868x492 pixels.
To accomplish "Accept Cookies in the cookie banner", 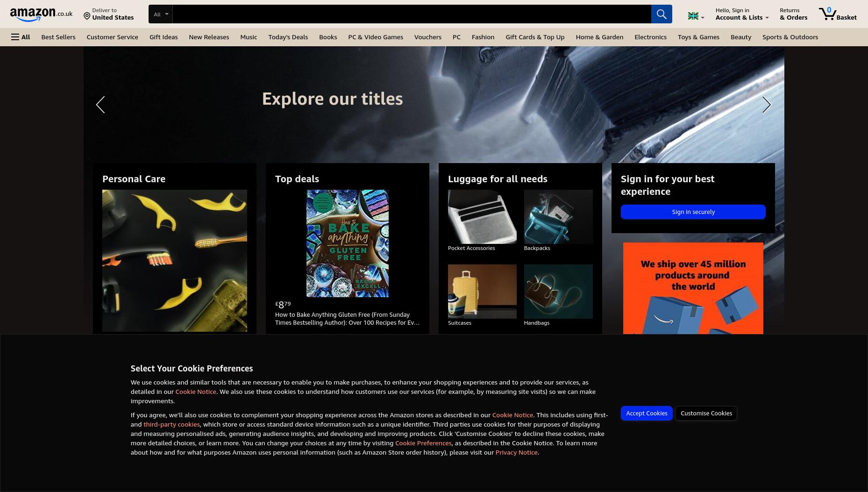I will [x=647, y=413].
